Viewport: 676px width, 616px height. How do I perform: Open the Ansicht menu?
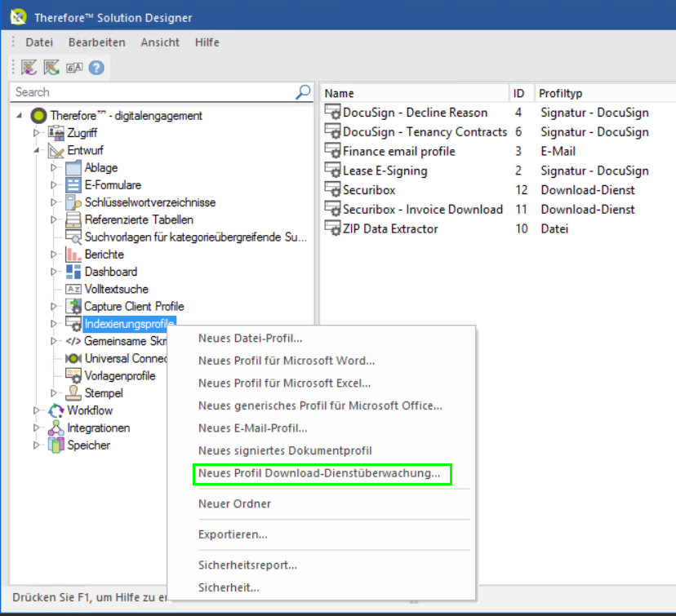[160, 42]
